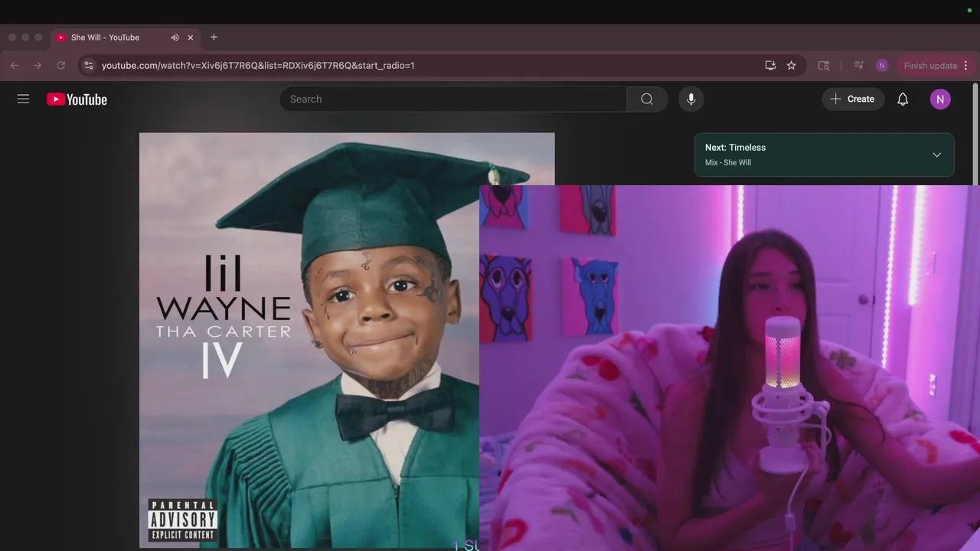Bookmark this page with the star
Viewport: 980px width, 551px height.
click(x=792, y=65)
